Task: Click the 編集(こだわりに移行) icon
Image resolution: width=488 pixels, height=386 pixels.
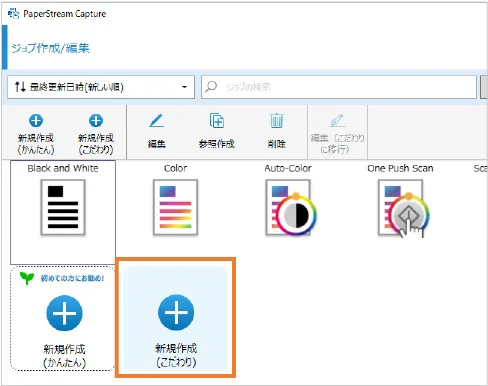Action: click(x=337, y=121)
